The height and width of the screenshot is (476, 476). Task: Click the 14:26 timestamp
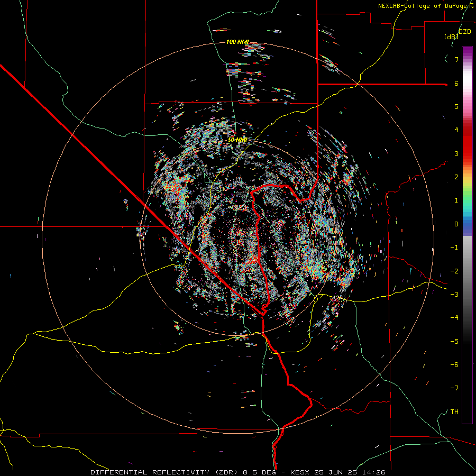pos(373,472)
